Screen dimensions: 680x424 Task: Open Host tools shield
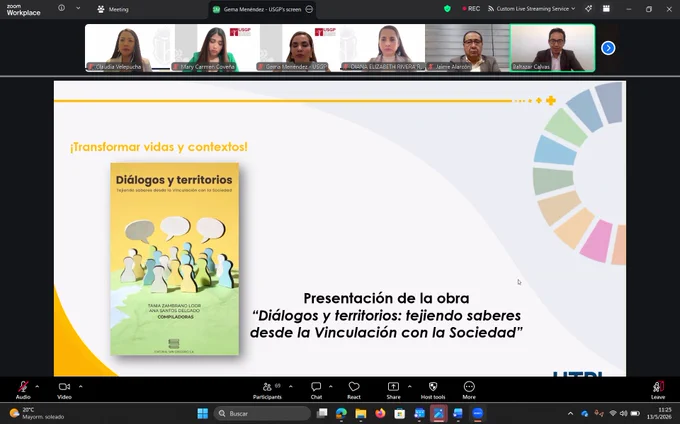(x=433, y=390)
